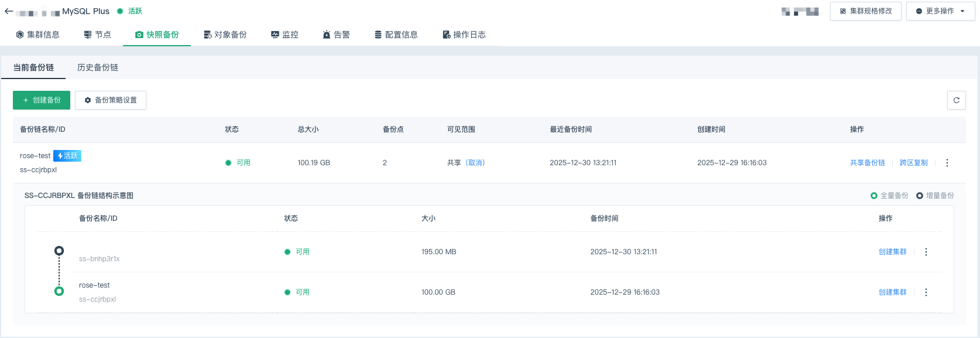Image resolution: width=980 pixels, height=338 pixels.
Task: Click the refresh icon button
Action: (956, 100)
